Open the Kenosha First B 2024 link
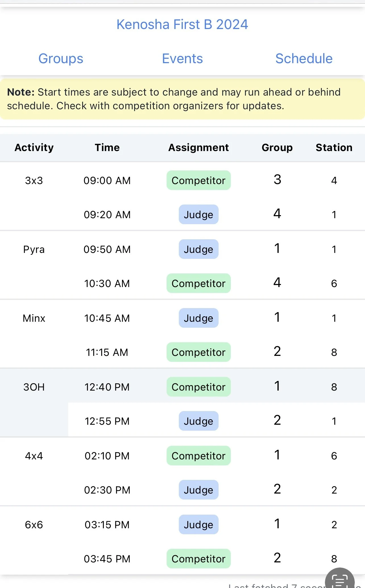Screen dimensions: 365x588 pos(182,24)
